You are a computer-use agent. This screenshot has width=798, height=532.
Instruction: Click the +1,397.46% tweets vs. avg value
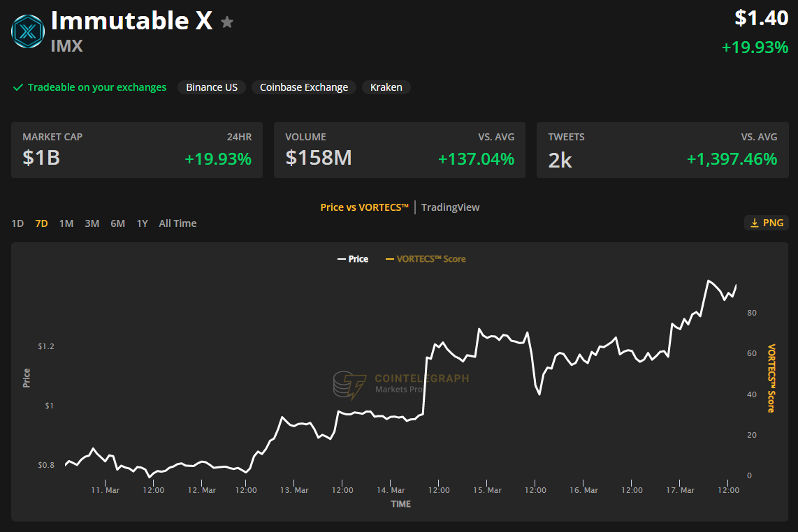point(732,159)
